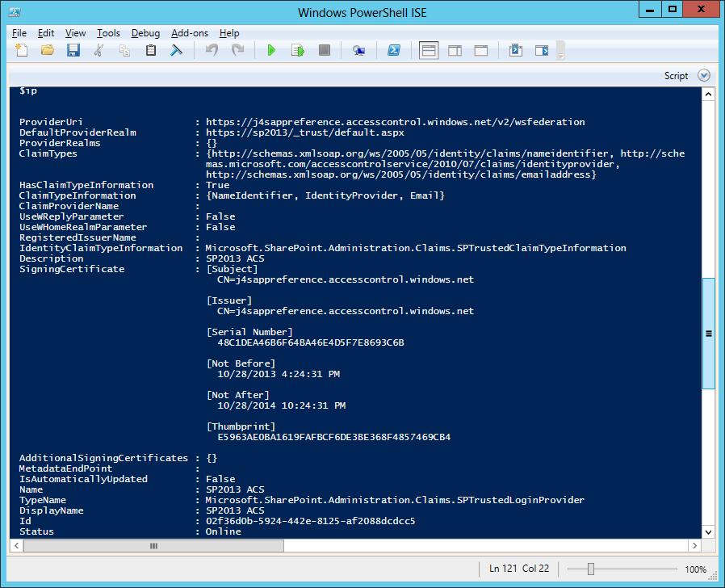Open the Help menu
This screenshot has width=725, height=588.
(x=229, y=33)
